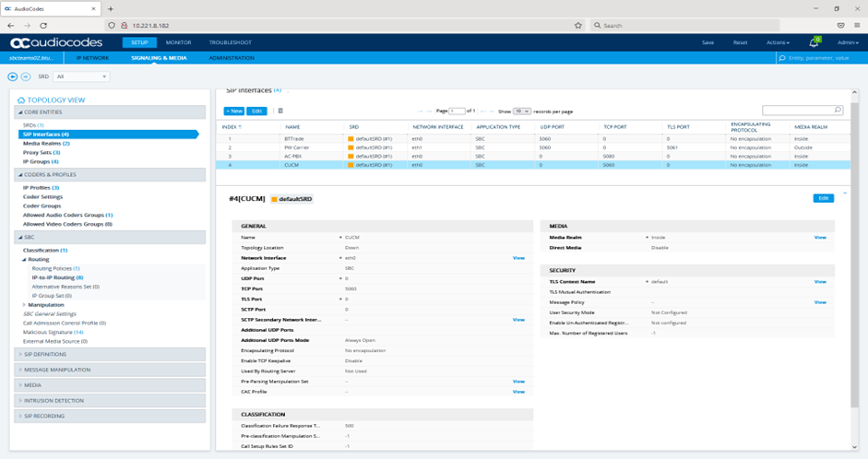This screenshot has height=459, width=868.
Task: Bookmark the page with star icon
Action: point(578,26)
